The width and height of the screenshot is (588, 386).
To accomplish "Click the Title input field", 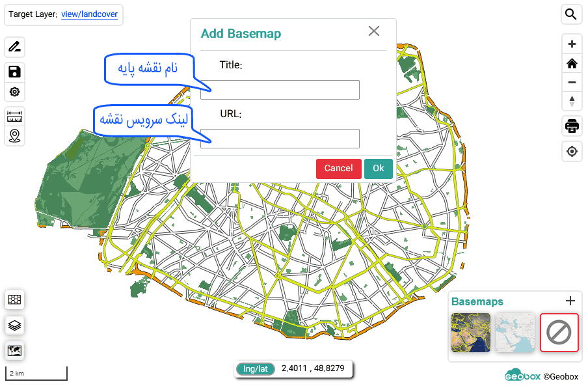I will (x=280, y=90).
